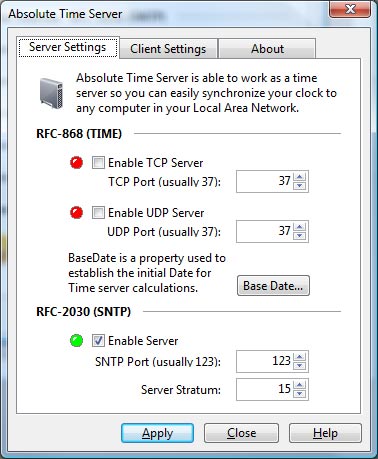Decrease Server Stratum with the down arrow
The width and height of the screenshot is (378, 459).
click(x=299, y=394)
